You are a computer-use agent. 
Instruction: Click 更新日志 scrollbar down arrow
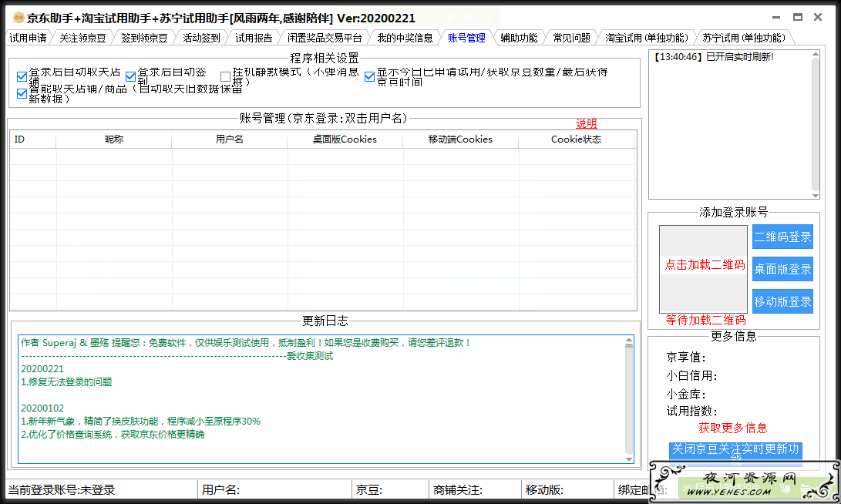pos(628,459)
